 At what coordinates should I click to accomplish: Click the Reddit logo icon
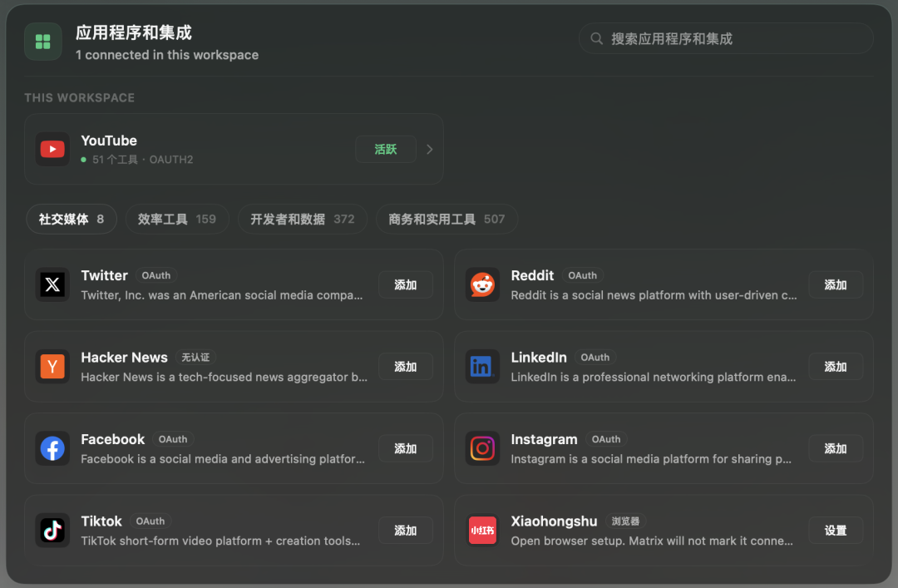point(482,284)
